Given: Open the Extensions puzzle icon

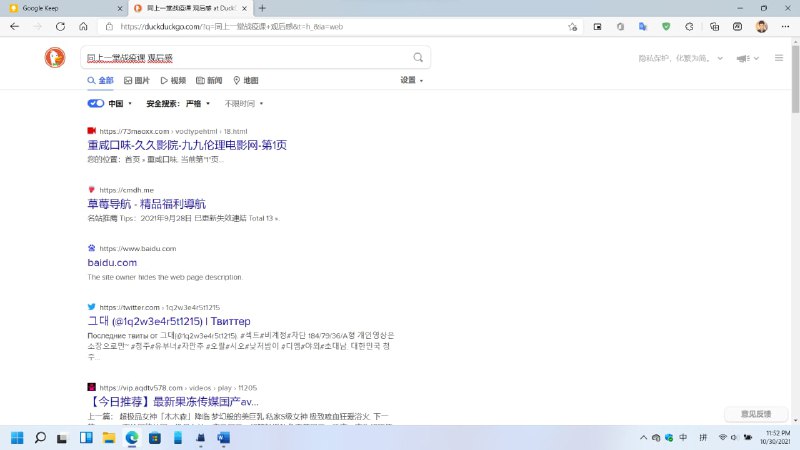Looking at the screenshot, I should (x=689, y=27).
